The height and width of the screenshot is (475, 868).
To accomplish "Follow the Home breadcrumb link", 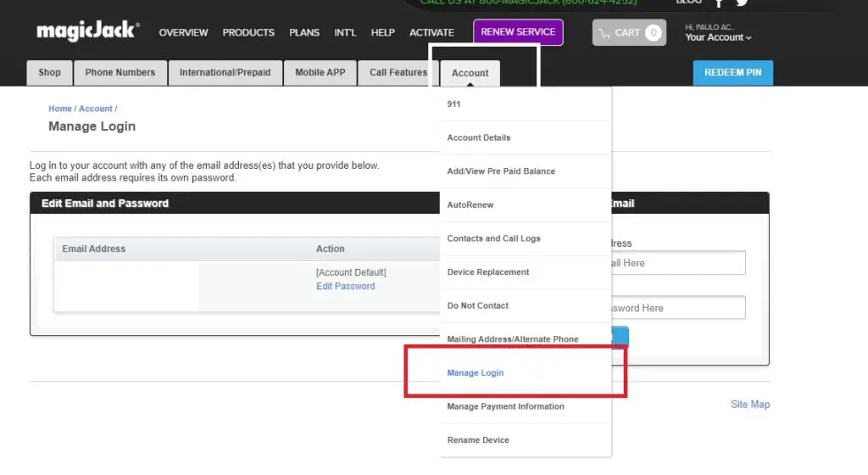I will [x=59, y=109].
